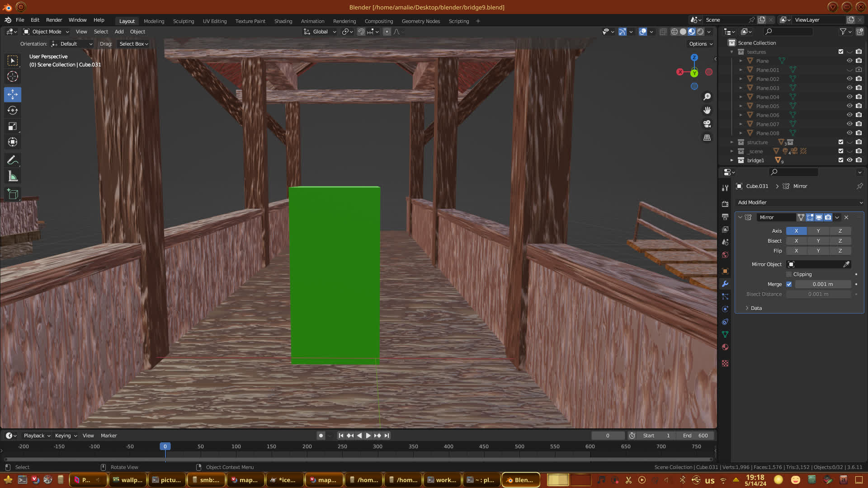Switch to the Shading workspace tab
This screenshot has width=868, height=488.
click(x=283, y=21)
